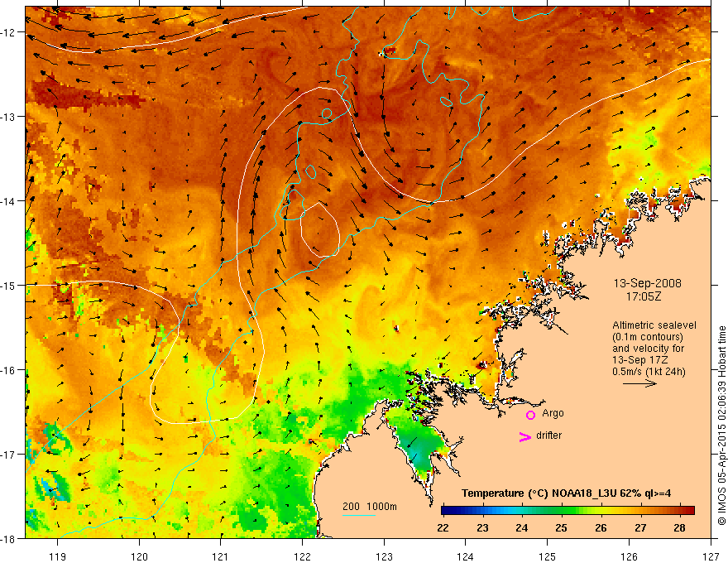Click the '13-Sep 17Z' caption line

pyautogui.click(x=639, y=360)
